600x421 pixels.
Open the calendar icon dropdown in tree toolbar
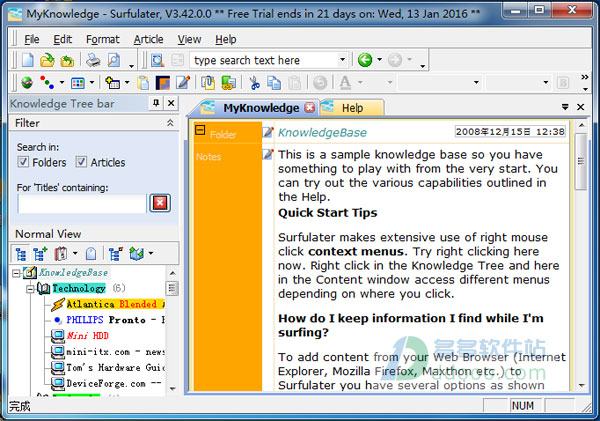coord(75,253)
